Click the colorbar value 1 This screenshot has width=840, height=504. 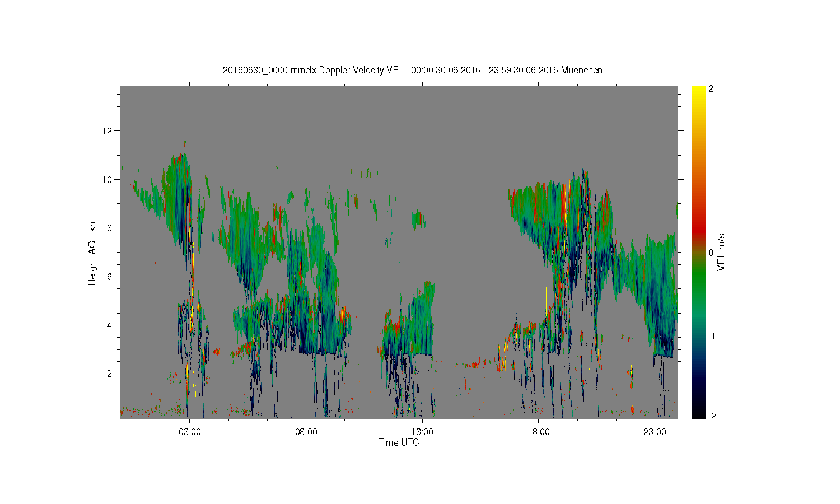click(x=711, y=170)
